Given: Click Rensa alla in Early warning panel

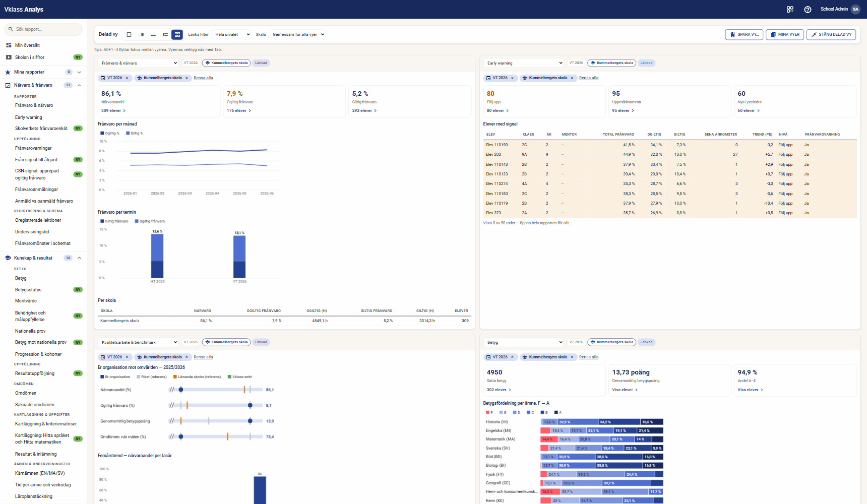Looking at the screenshot, I should point(589,78).
